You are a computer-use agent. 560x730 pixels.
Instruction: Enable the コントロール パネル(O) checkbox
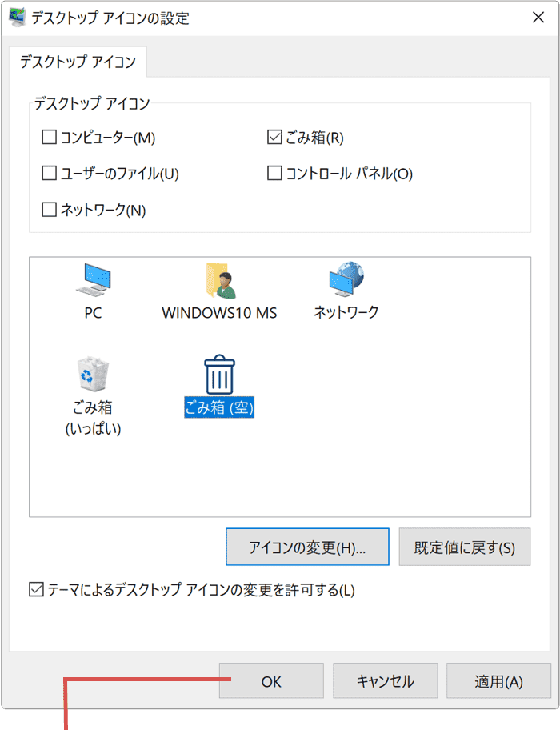pos(274,173)
